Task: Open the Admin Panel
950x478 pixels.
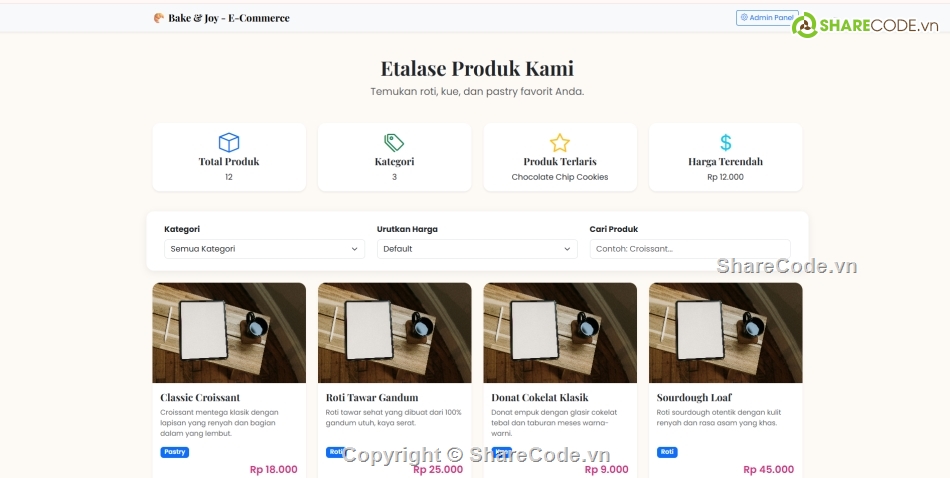Action: [x=767, y=18]
